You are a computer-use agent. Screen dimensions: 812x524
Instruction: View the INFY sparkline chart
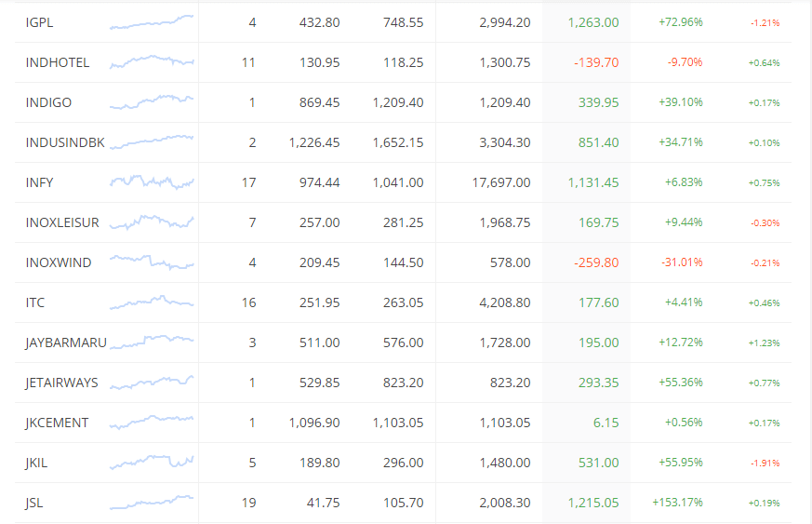point(152,181)
